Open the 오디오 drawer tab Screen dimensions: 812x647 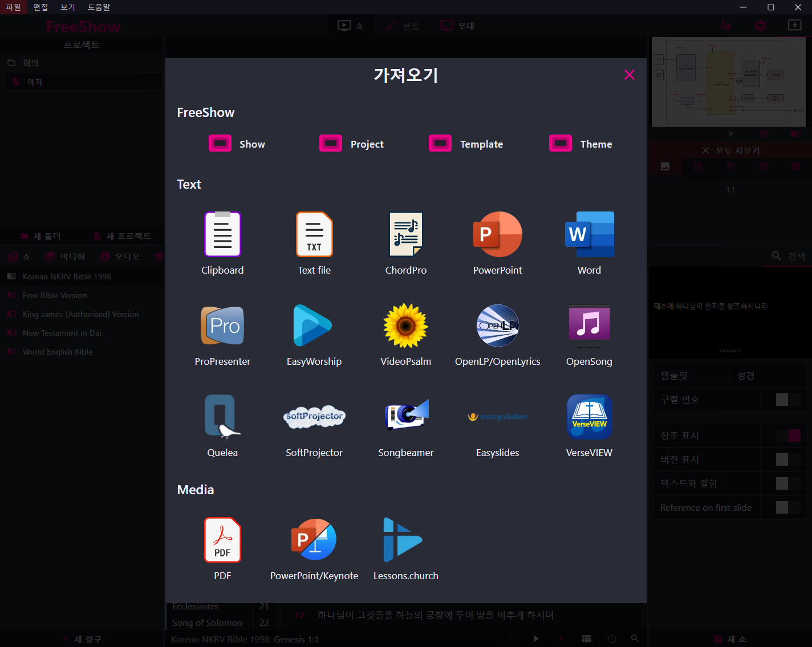120,257
